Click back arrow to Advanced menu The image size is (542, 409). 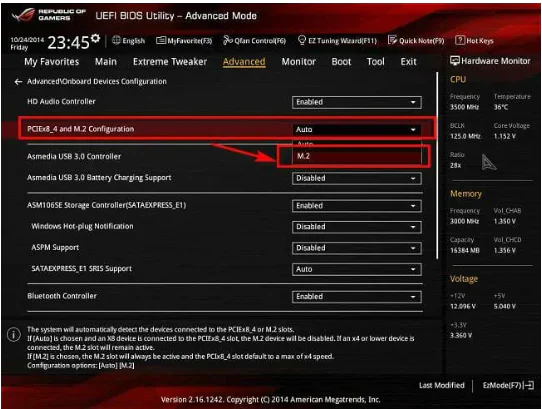(18, 82)
